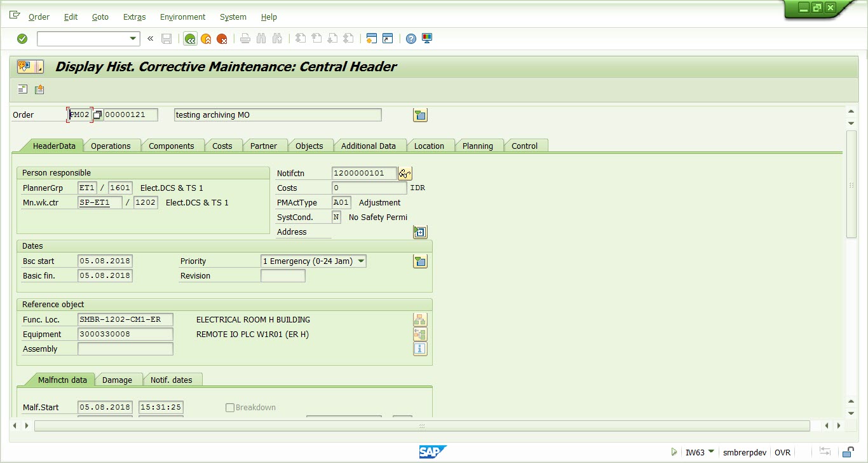
Task: Switch to the Operations tab
Action: 111,146
